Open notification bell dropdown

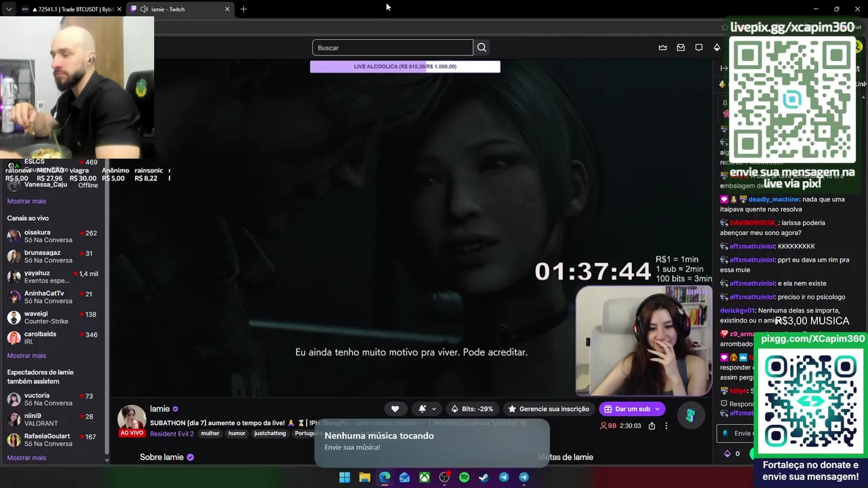427,409
